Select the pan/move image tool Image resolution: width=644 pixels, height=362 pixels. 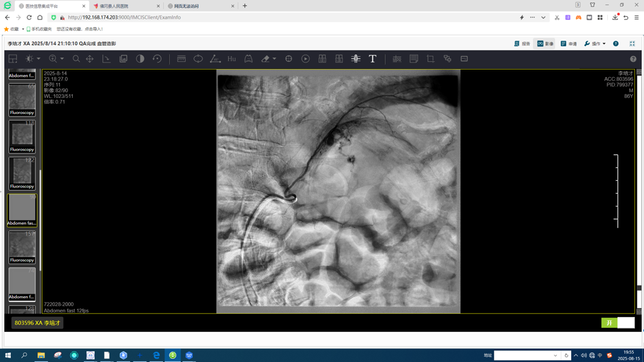(x=90, y=59)
